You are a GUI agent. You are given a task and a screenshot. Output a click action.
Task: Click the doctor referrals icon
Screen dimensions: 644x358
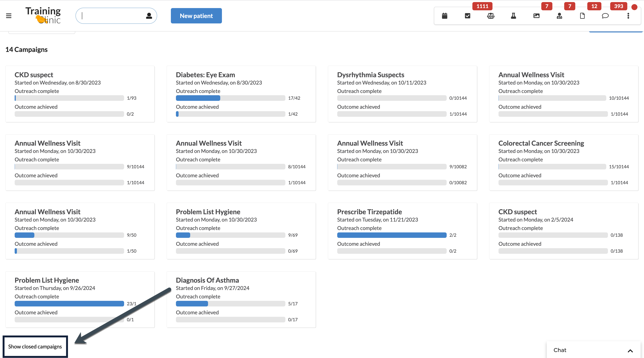click(560, 16)
